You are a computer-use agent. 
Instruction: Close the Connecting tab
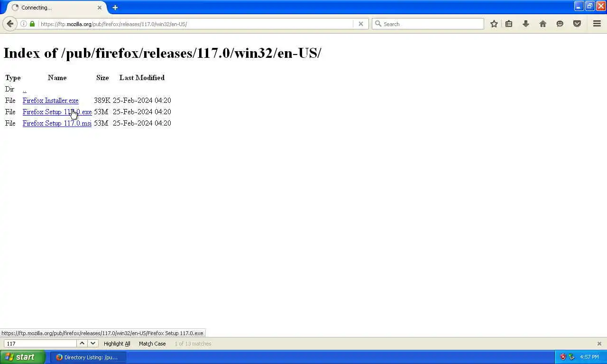point(100,8)
